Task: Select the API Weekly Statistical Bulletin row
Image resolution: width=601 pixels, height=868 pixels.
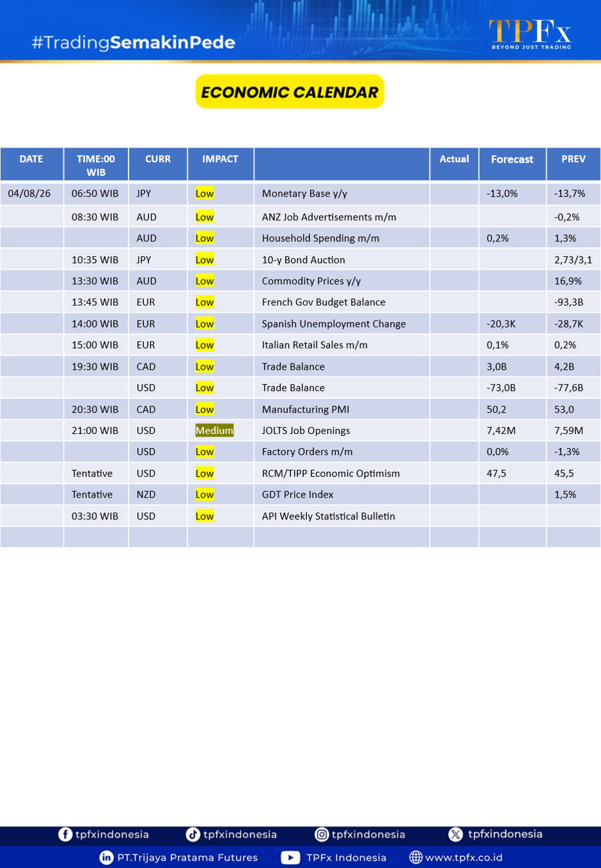Action: (x=300, y=516)
